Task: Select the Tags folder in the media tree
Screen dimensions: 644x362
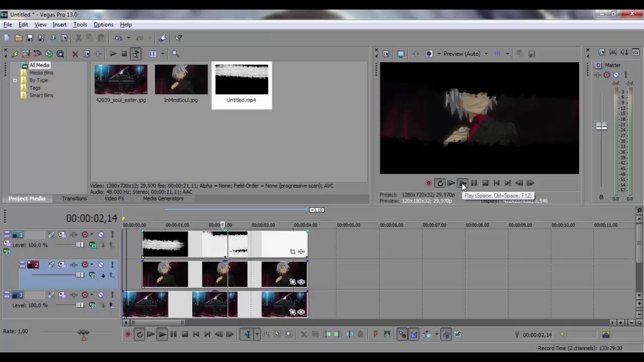Action: [35, 88]
